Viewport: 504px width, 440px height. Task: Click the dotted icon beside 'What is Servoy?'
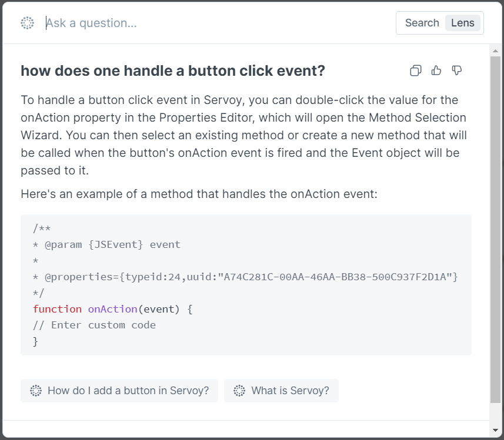pyautogui.click(x=239, y=391)
